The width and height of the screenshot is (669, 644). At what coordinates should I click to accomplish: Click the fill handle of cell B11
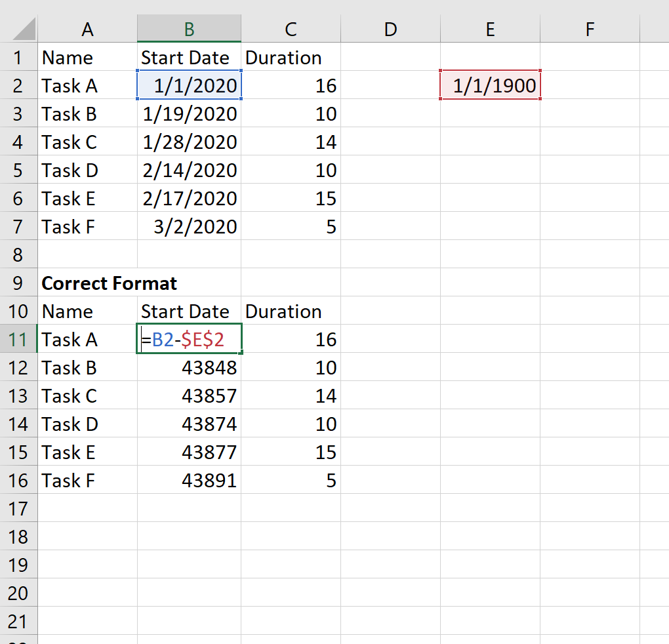pyautogui.click(x=241, y=353)
